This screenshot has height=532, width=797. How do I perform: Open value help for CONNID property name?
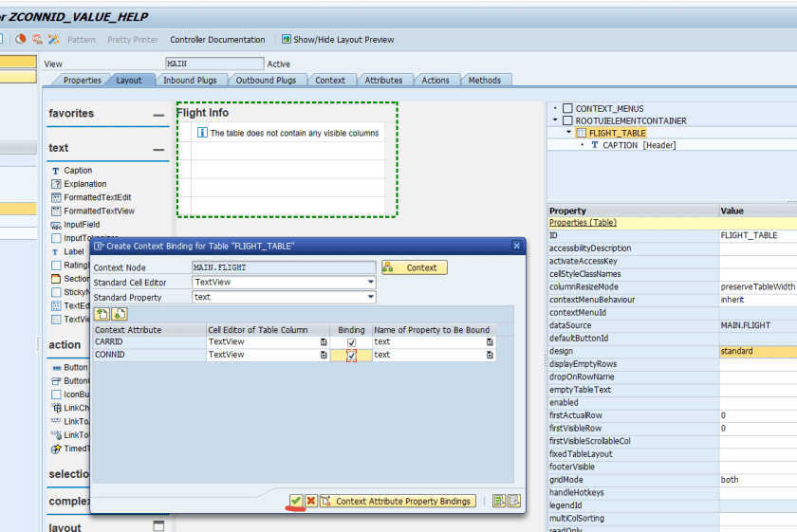click(490, 355)
